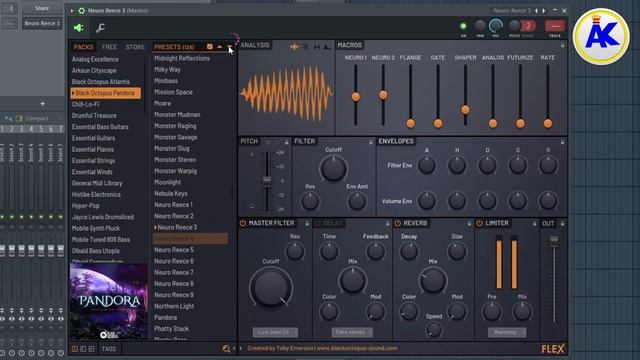
Task: Open the plugin options gear icon in title bar
Action: coord(82,11)
